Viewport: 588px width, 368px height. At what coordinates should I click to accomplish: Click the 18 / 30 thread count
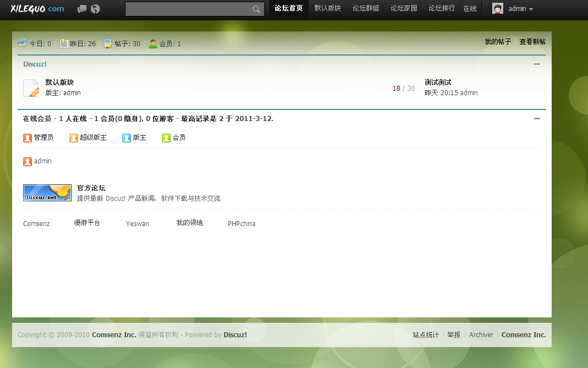(404, 89)
